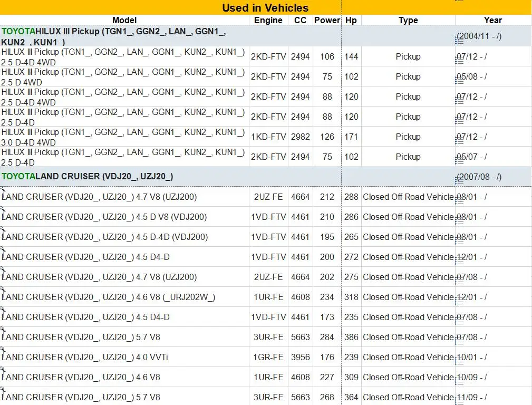
Task: Select power cell '234'
Action: pos(327,297)
